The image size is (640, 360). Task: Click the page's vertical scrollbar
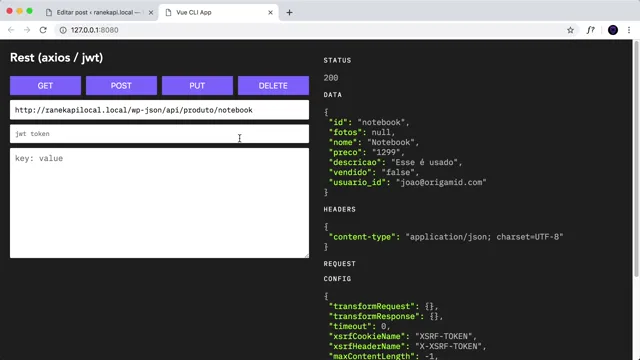pos(636,159)
